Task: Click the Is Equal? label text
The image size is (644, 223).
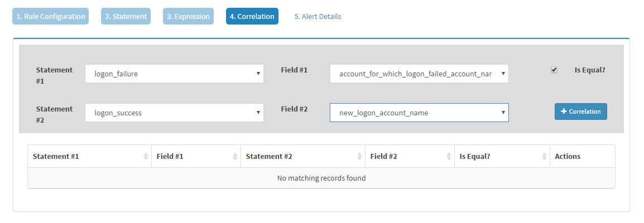Action: click(590, 70)
